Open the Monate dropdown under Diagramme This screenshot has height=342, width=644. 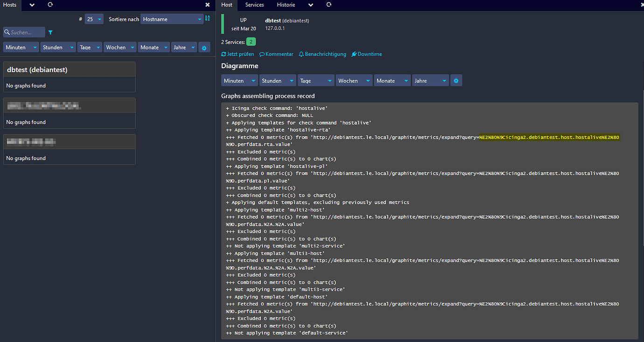[x=392, y=81]
